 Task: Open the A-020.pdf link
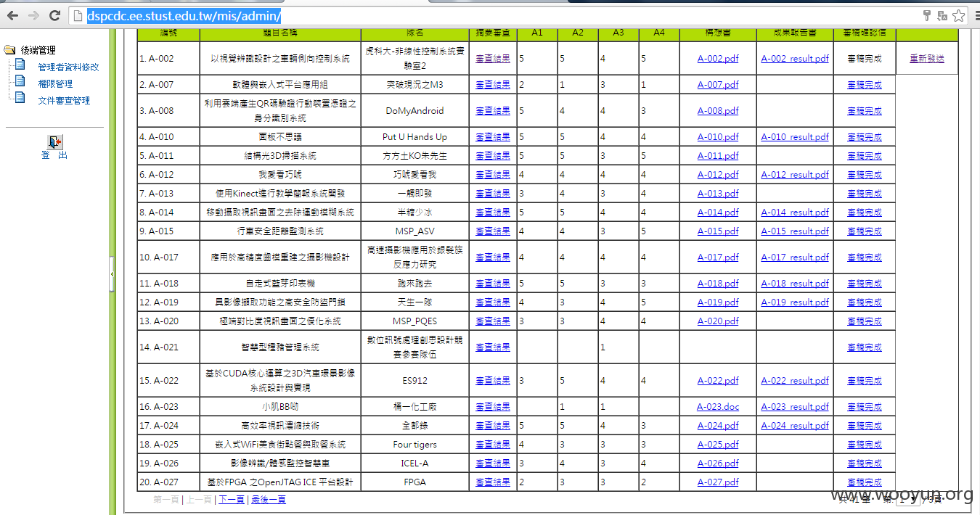(718, 321)
